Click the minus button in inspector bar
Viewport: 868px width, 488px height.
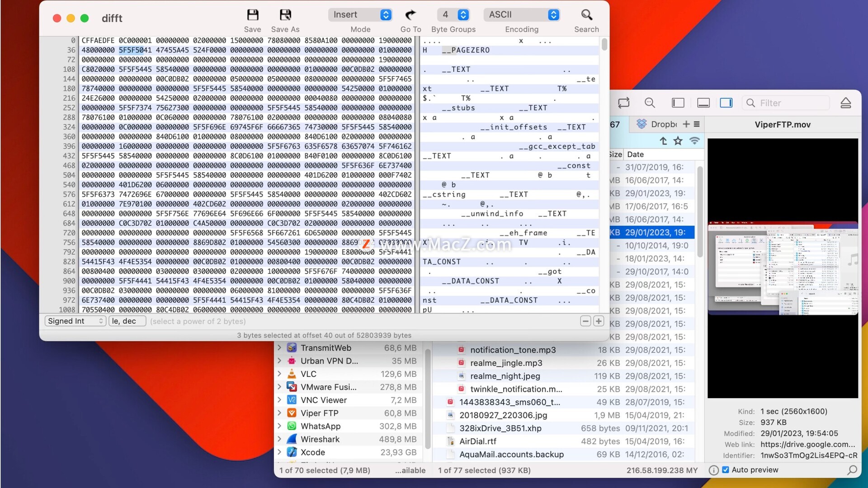[x=585, y=321]
